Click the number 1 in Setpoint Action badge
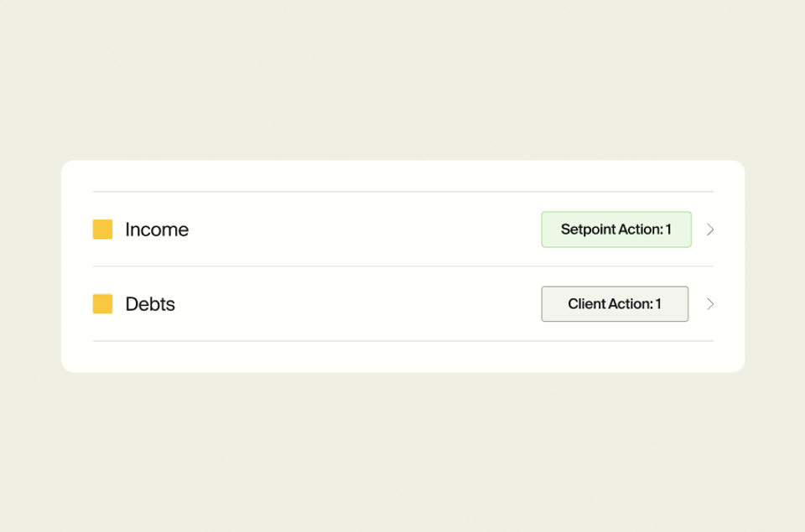 [668, 230]
